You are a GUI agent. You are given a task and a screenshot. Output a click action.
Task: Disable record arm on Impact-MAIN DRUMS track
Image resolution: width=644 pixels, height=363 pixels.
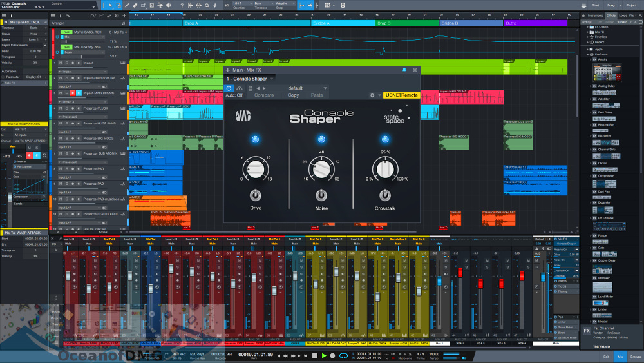(73, 93)
